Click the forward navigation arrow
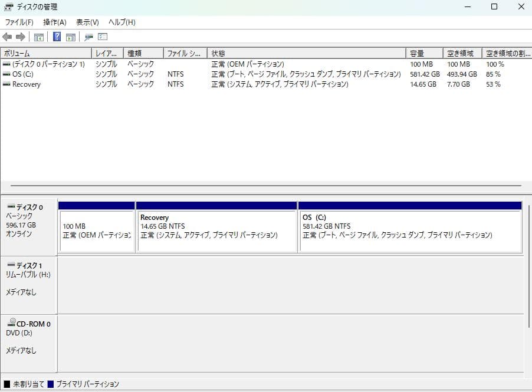 coord(19,37)
